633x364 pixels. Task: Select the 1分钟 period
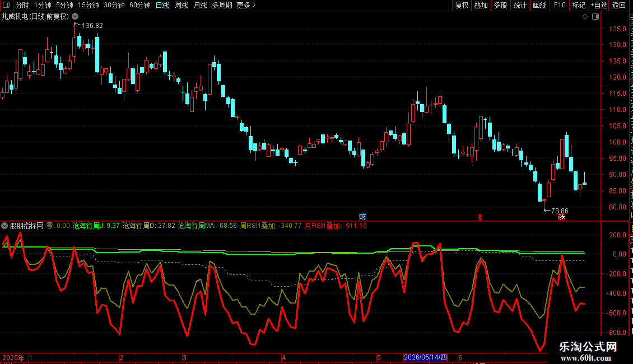click(x=43, y=5)
